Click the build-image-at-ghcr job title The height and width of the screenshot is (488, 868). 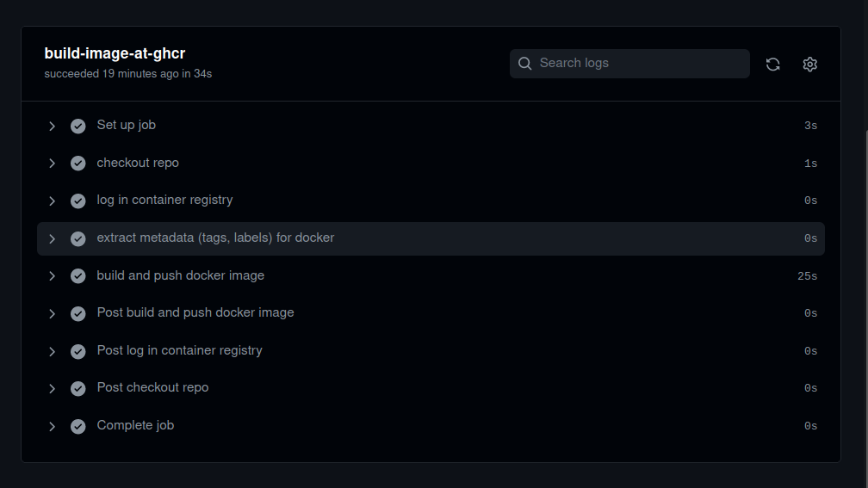point(115,53)
